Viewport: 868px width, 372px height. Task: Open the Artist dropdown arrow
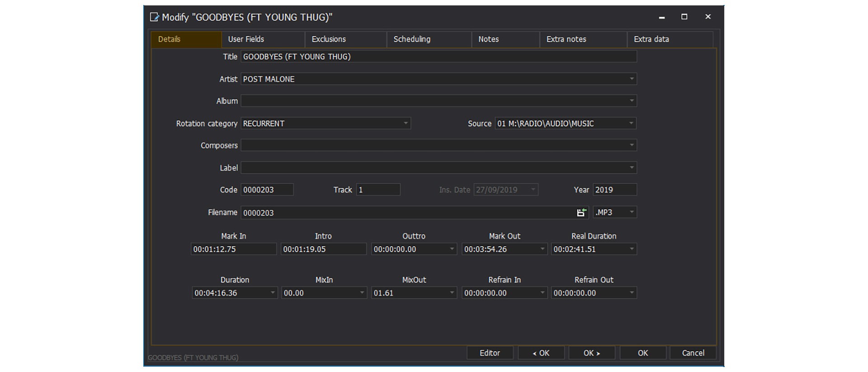pos(632,79)
